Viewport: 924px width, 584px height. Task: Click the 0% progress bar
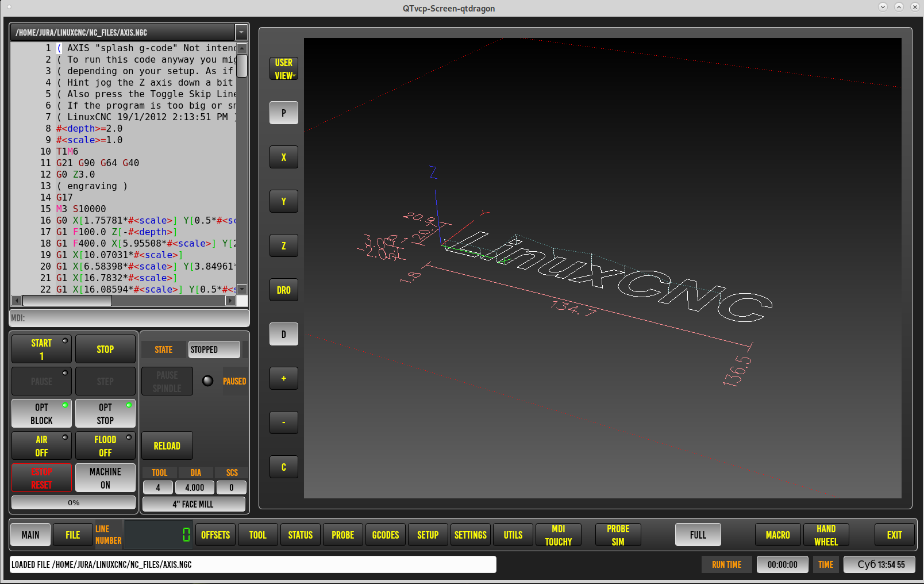74,502
